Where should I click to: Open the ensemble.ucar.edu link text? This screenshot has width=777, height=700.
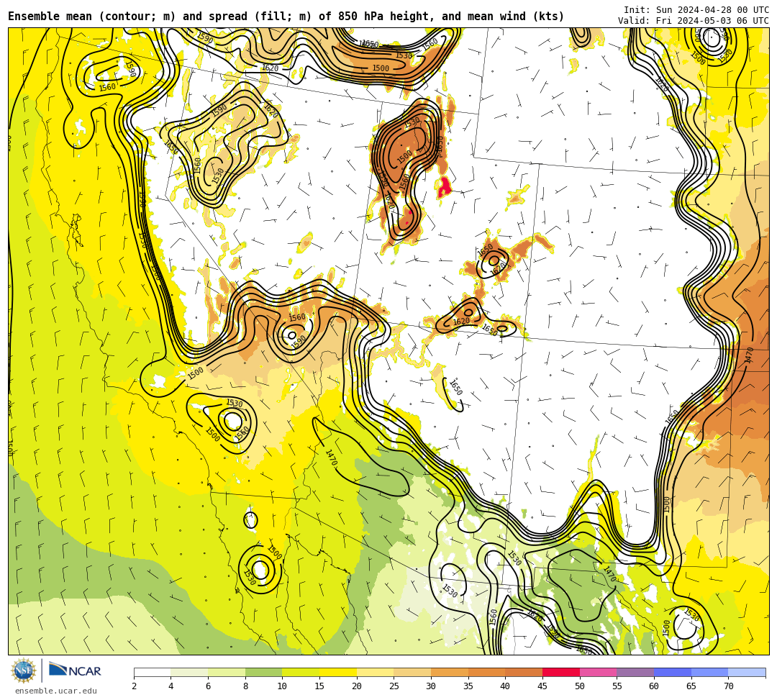point(56,691)
